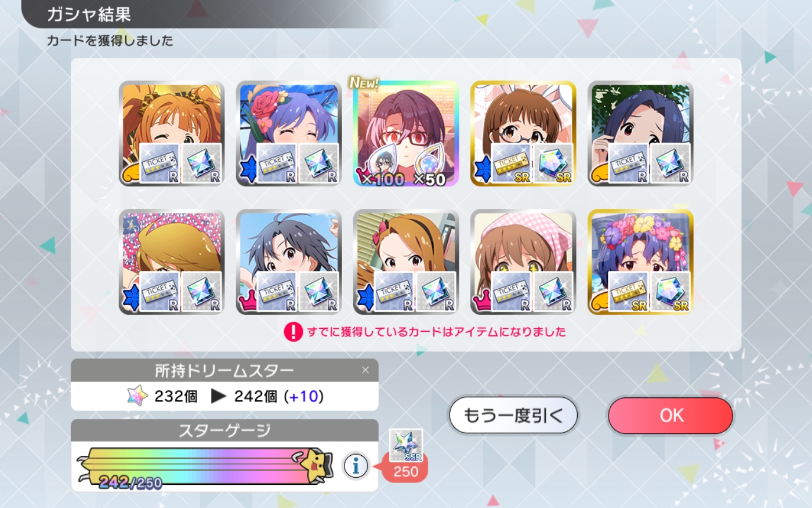Click the SSR star reward icon above 250

406,445
